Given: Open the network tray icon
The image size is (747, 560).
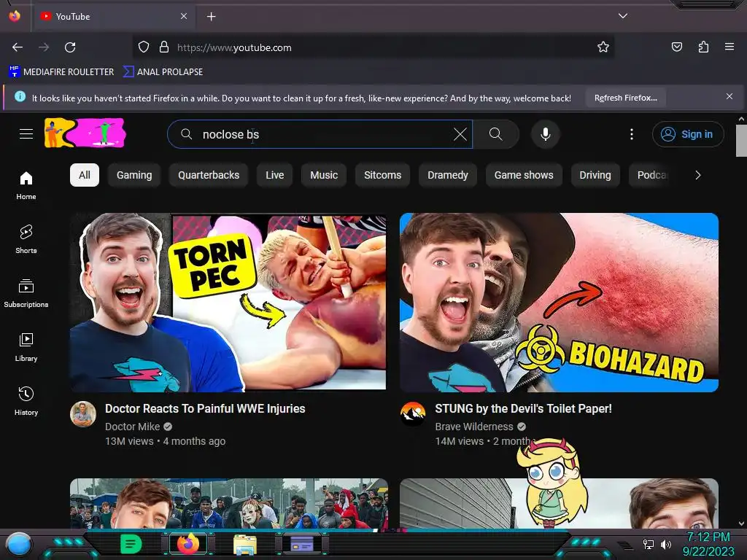Looking at the screenshot, I should pyautogui.click(x=649, y=544).
